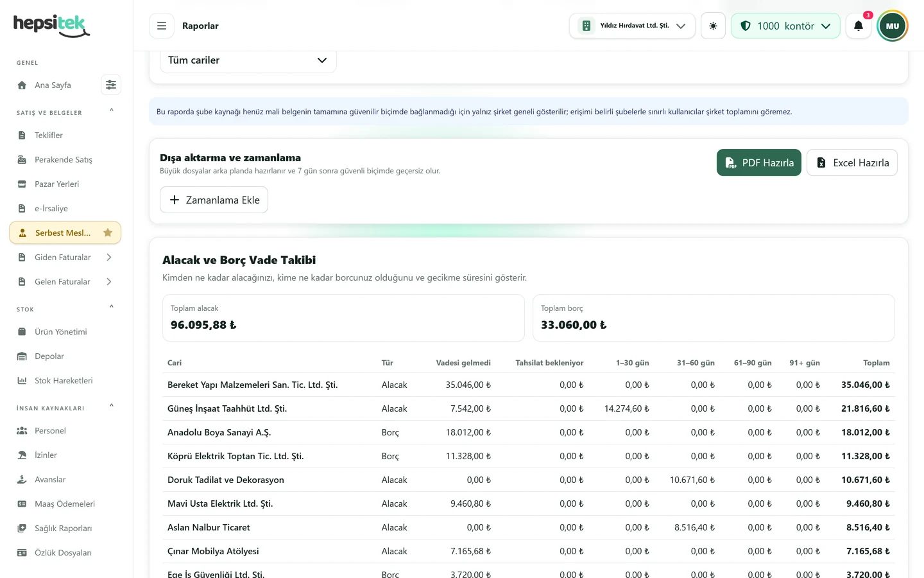Open the MU user avatar menu

893,26
